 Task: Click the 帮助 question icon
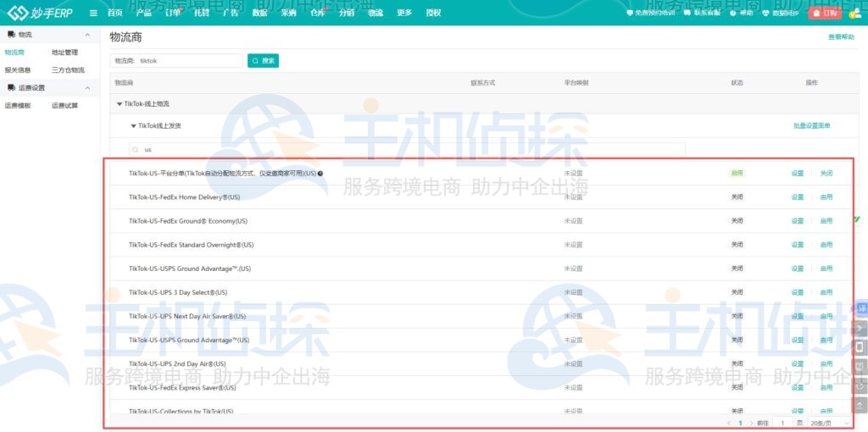[x=733, y=13]
